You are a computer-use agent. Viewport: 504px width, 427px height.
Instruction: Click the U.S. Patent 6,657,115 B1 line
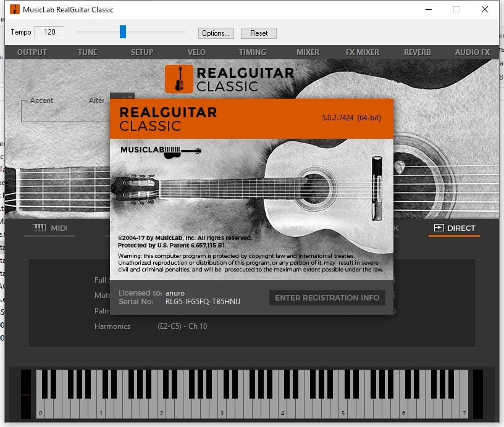[x=172, y=246]
